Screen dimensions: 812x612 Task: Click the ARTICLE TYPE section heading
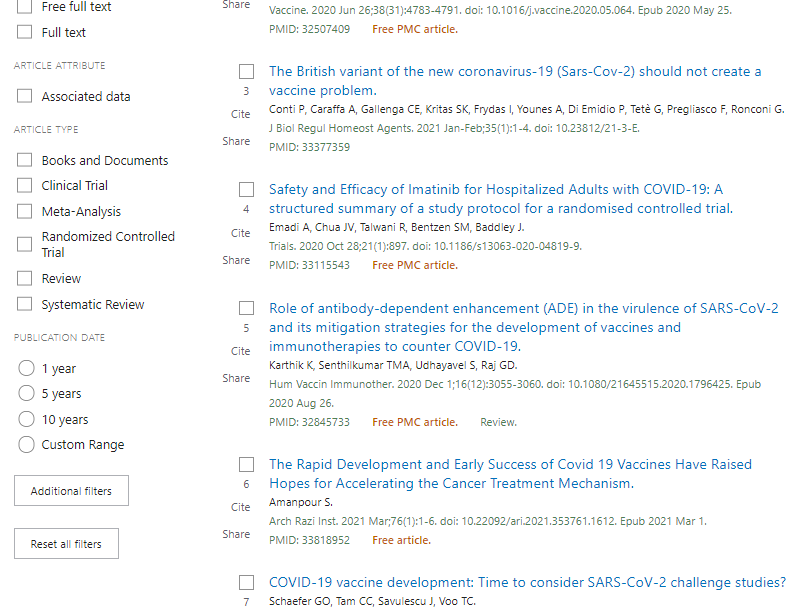tap(46, 129)
